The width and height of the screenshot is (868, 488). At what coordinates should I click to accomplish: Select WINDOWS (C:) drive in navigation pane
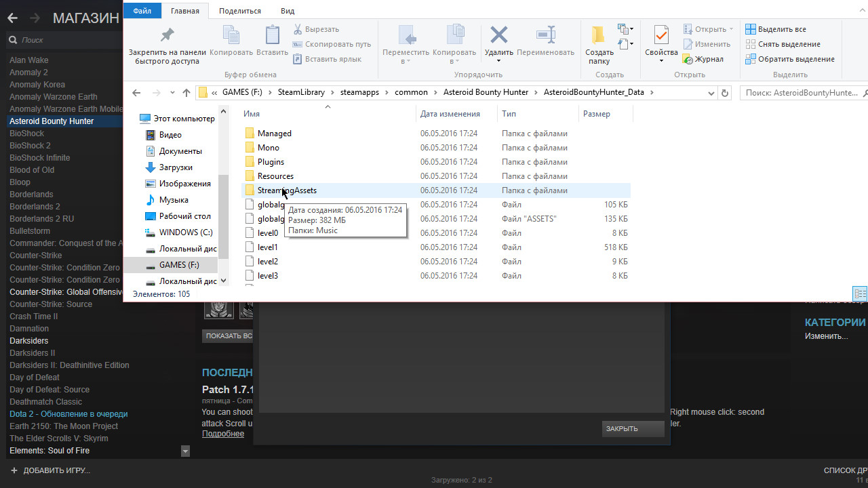(x=180, y=232)
